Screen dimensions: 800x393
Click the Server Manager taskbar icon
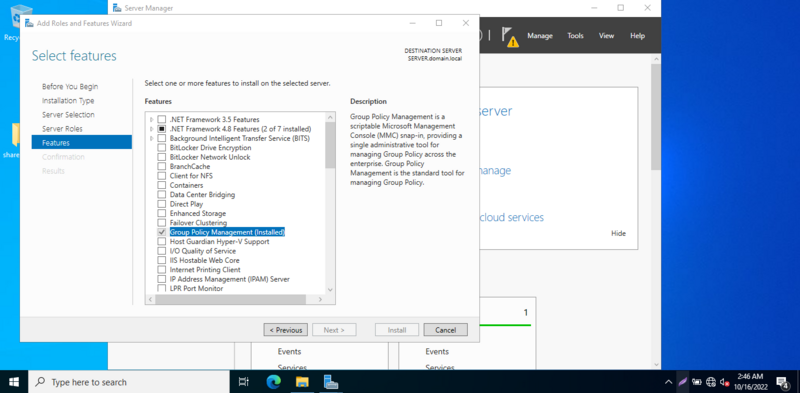[x=332, y=382]
